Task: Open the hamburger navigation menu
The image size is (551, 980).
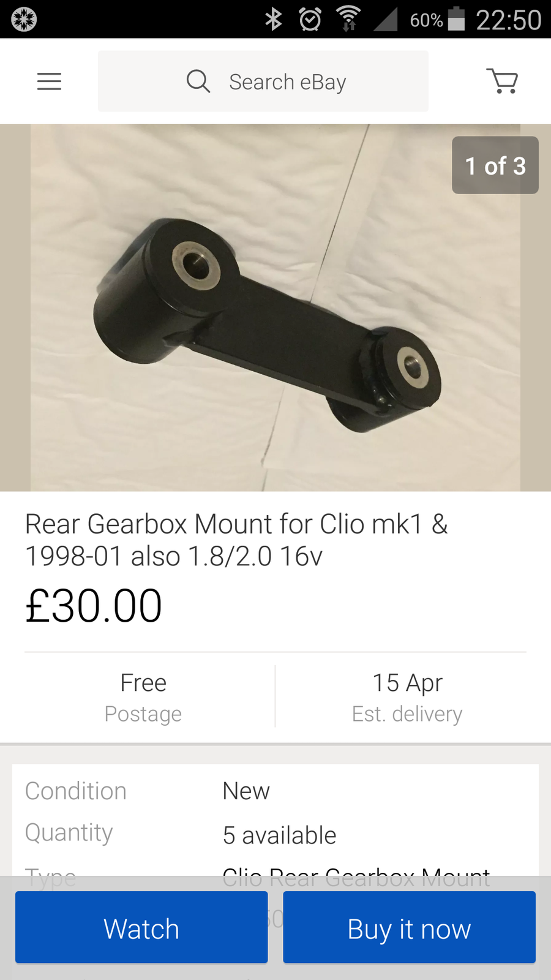Action: pos(49,81)
